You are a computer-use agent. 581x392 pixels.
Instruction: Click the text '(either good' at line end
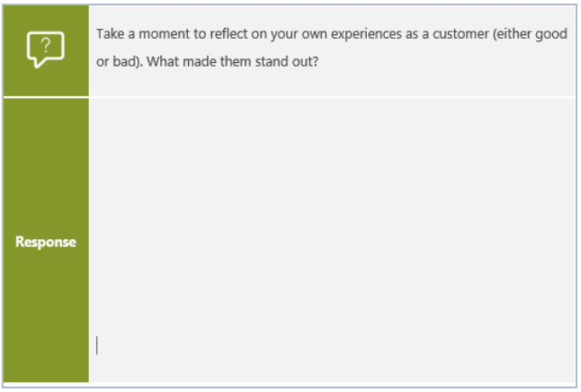point(531,34)
